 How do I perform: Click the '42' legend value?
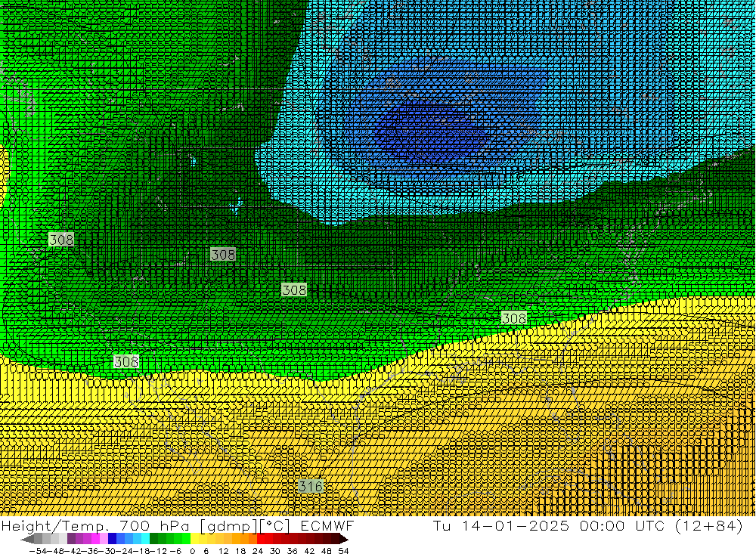click(309, 551)
